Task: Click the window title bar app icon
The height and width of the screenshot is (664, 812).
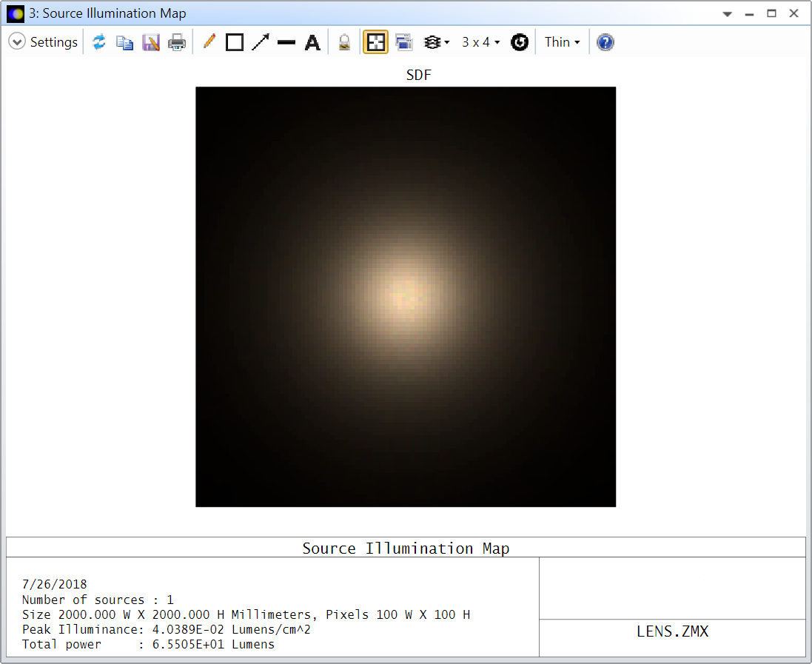Action: pos(16,13)
